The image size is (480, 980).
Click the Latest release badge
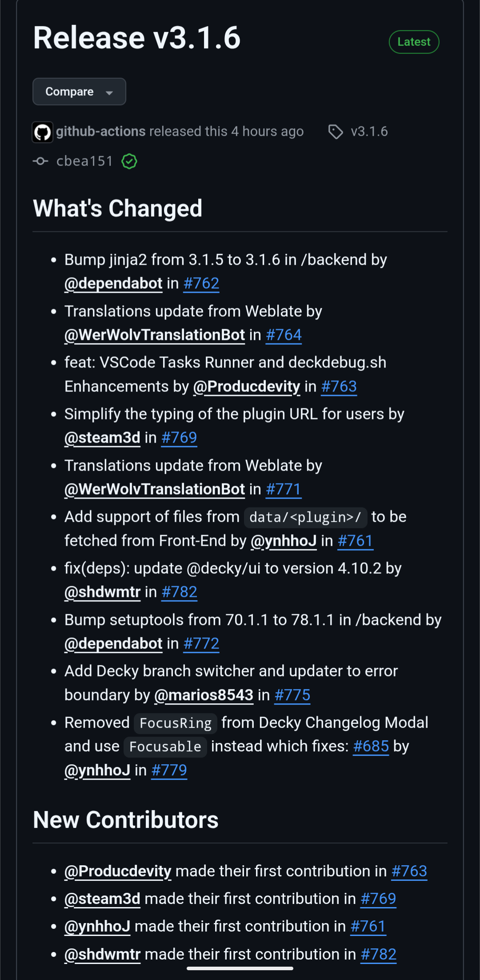[414, 42]
